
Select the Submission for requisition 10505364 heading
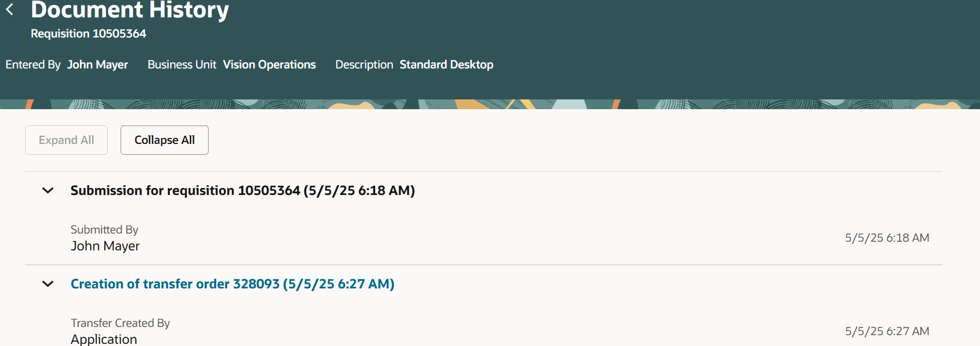[243, 191]
